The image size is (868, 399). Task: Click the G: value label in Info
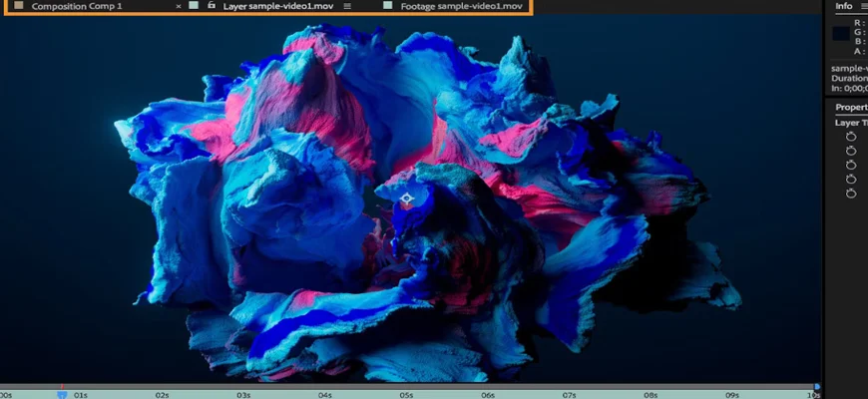click(859, 32)
